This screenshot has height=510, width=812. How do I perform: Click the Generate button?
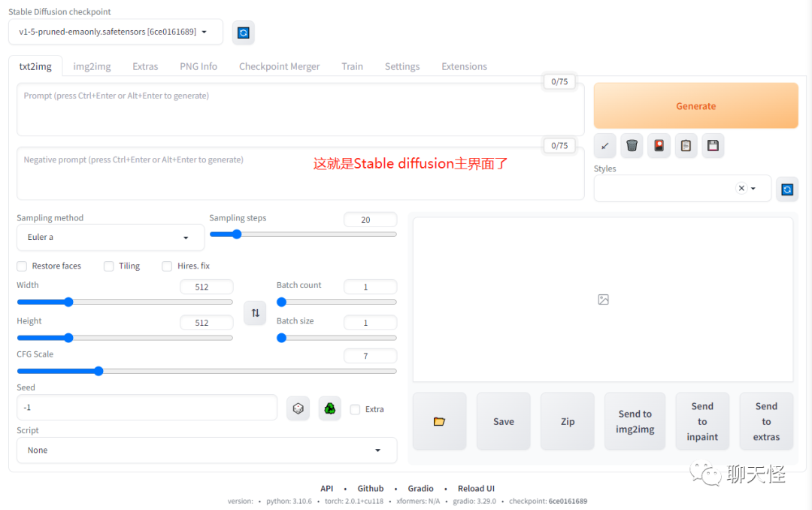click(695, 106)
